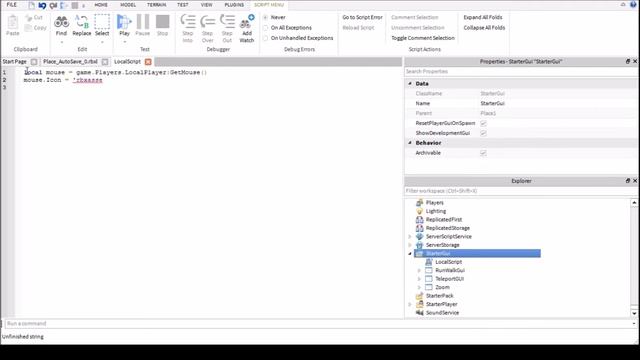
Task: Switch to the TERRAIN ribbon tab
Action: [157, 5]
